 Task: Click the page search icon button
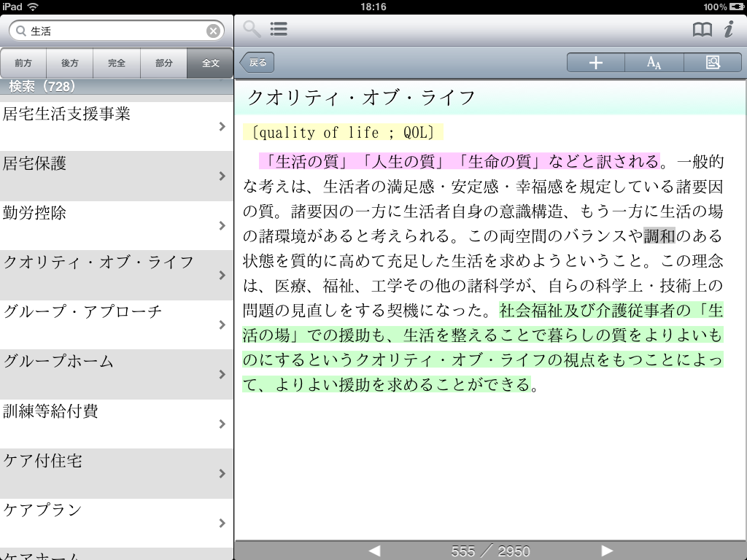tap(713, 63)
